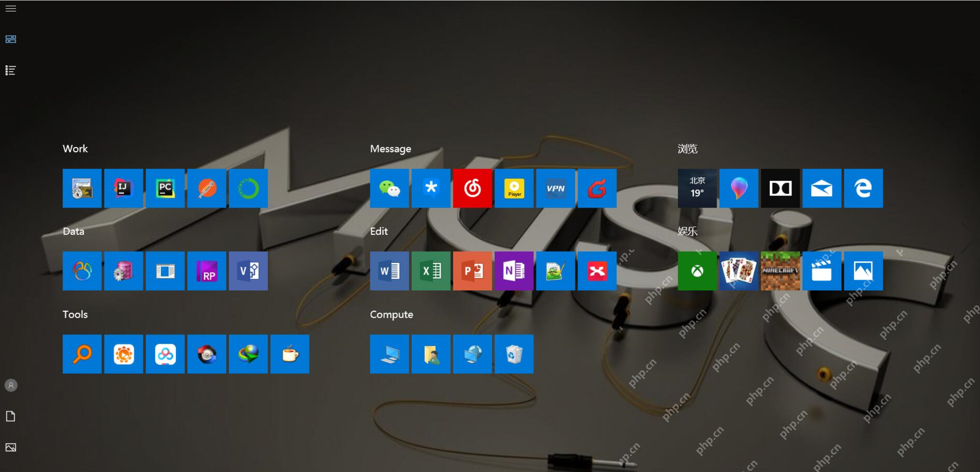Launch Solitaire playing cards tile
The width and height of the screenshot is (980, 472).
(x=739, y=271)
